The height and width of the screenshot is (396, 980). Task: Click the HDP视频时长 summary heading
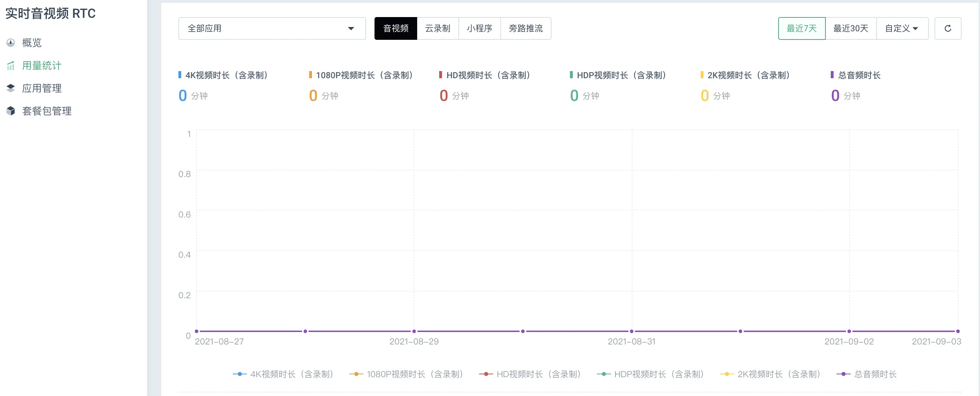[622, 75]
